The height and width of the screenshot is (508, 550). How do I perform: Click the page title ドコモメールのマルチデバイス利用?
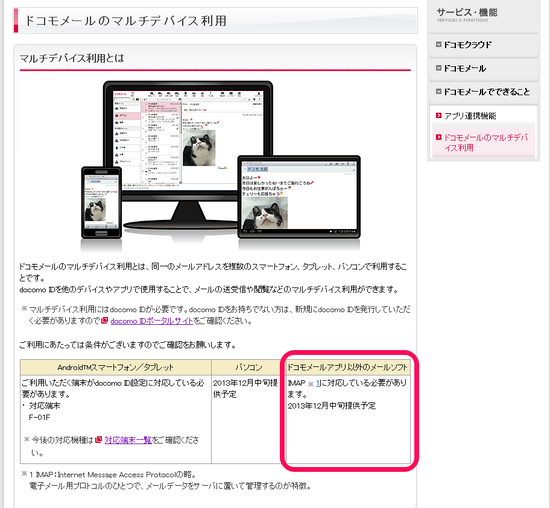(126, 21)
